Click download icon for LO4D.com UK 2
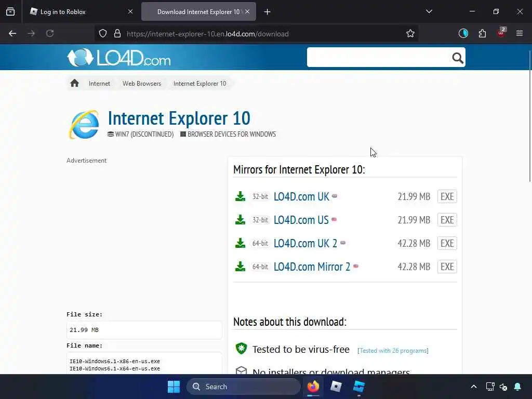This screenshot has width=532, height=399. [240, 243]
